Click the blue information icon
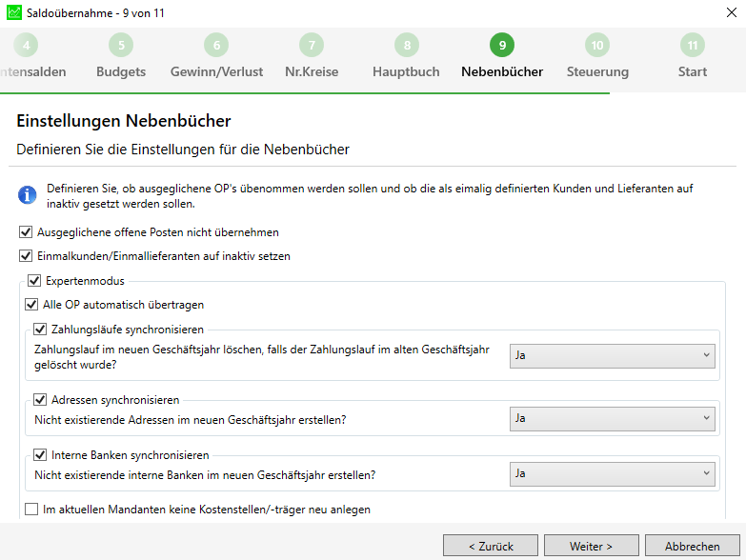 (27, 195)
